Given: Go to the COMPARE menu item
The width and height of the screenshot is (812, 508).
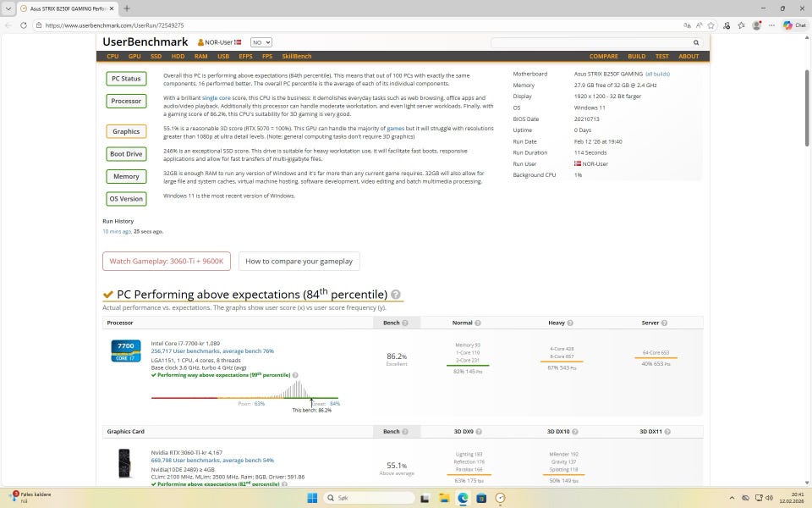Looking at the screenshot, I should (x=603, y=56).
